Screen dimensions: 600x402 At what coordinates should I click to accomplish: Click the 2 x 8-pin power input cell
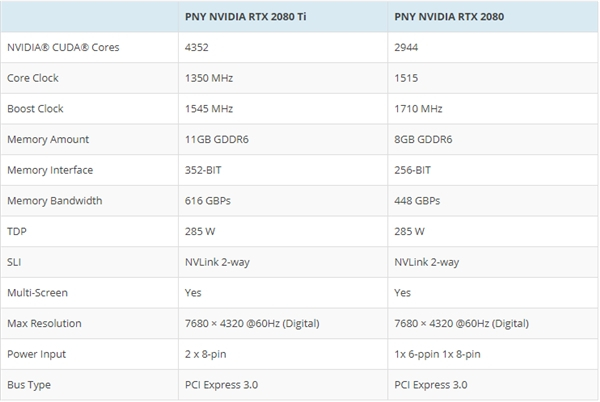coord(208,353)
